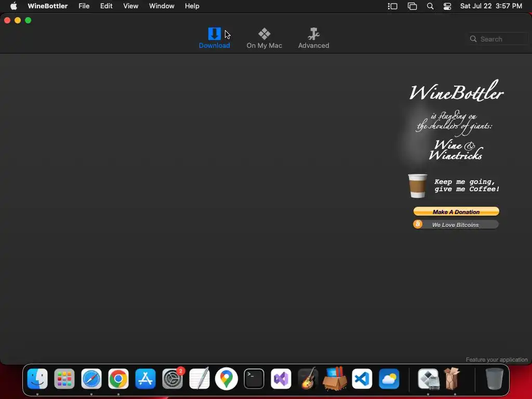Open Boot Camp Assistant in the Dock
The width and height of the screenshot is (532, 399).
point(428,379)
